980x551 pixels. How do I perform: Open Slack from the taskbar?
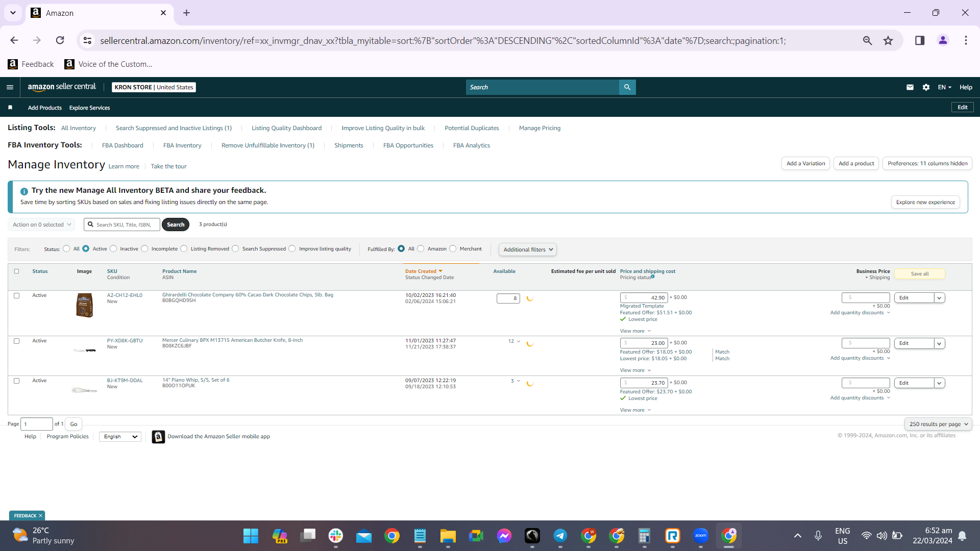coord(336,536)
